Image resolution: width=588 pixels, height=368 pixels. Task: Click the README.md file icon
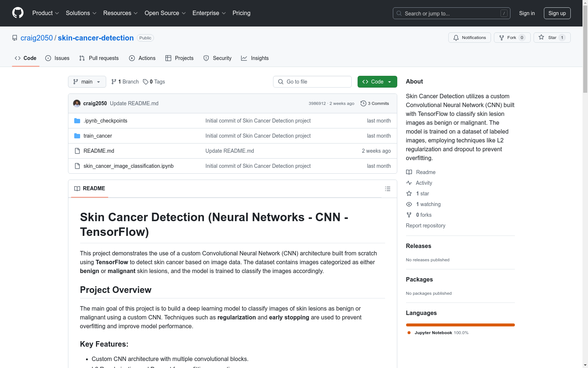click(x=77, y=151)
